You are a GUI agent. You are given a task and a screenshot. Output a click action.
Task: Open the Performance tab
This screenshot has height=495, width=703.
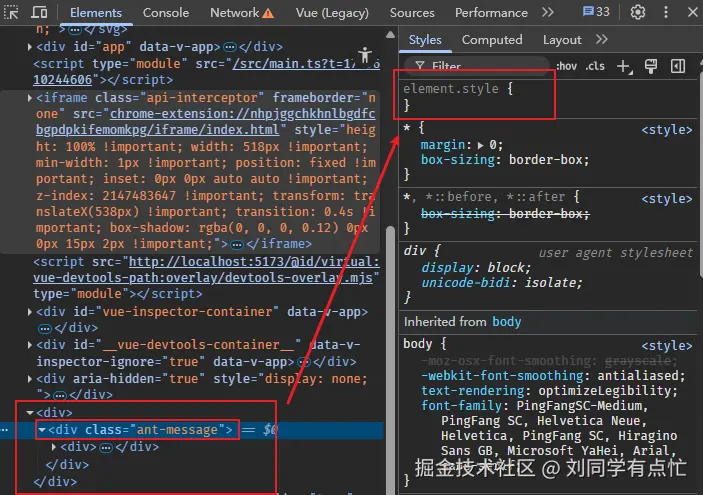pyautogui.click(x=491, y=13)
